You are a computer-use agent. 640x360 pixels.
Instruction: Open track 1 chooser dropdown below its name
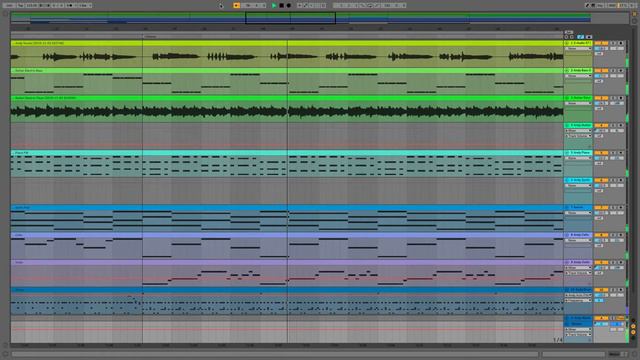click(578, 49)
